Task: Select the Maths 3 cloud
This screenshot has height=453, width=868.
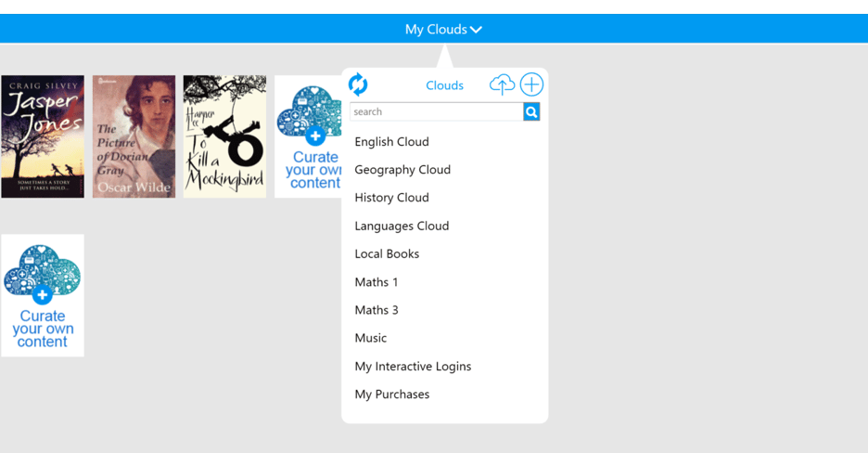Action: click(376, 310)
